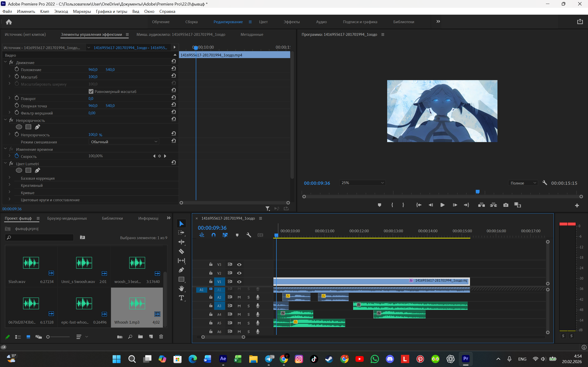Viewport: 588px width, 367px height.
Task: Toggle Snap in Timeline magnet icon
Action: click(x=213, y=235)
